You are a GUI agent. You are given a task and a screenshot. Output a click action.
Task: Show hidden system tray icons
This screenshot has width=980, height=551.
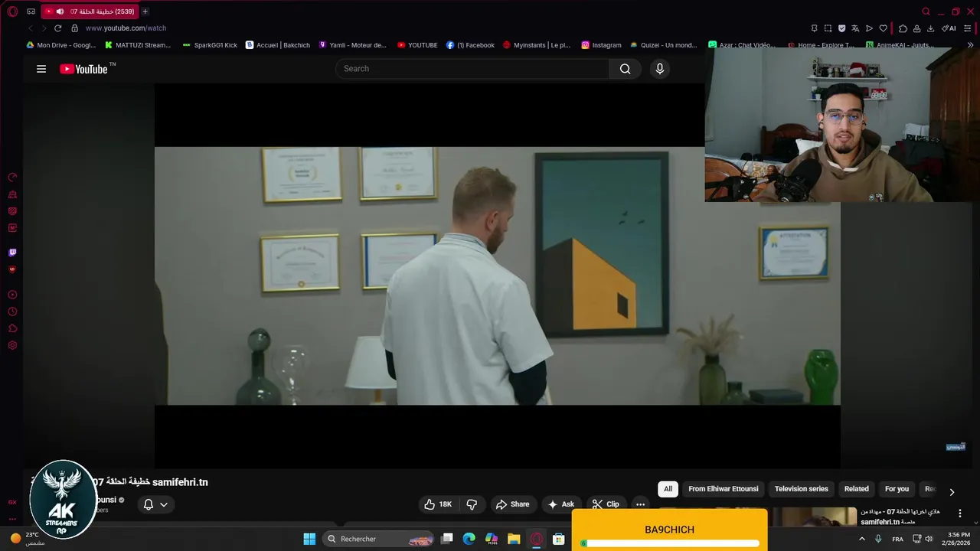862,539
